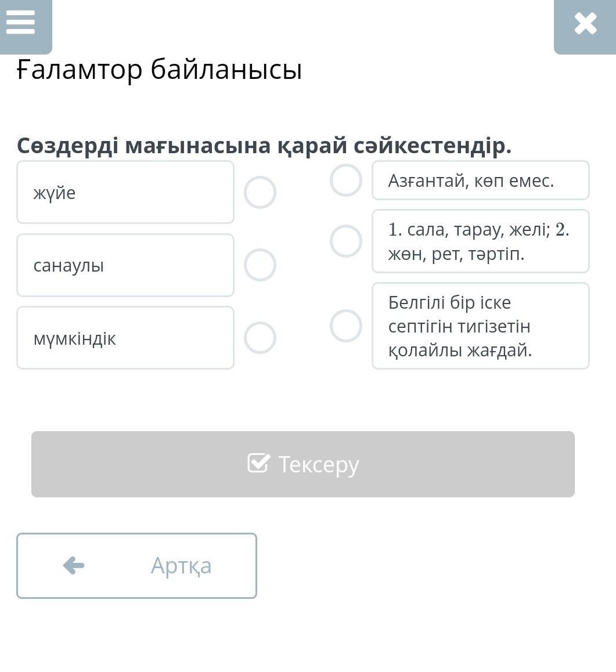Click the checkmark icon in Тексеру button
Screen dimensions: 616x672
pos(258,463)
